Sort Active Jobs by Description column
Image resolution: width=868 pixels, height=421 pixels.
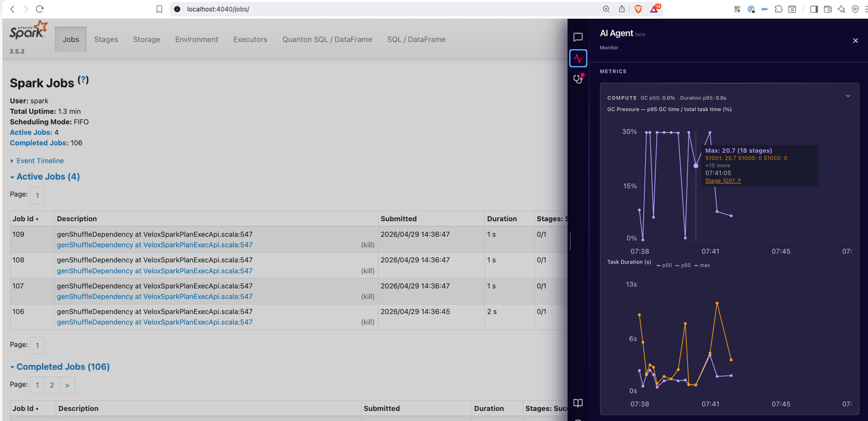pyautogui.click(x=77, y=219)
